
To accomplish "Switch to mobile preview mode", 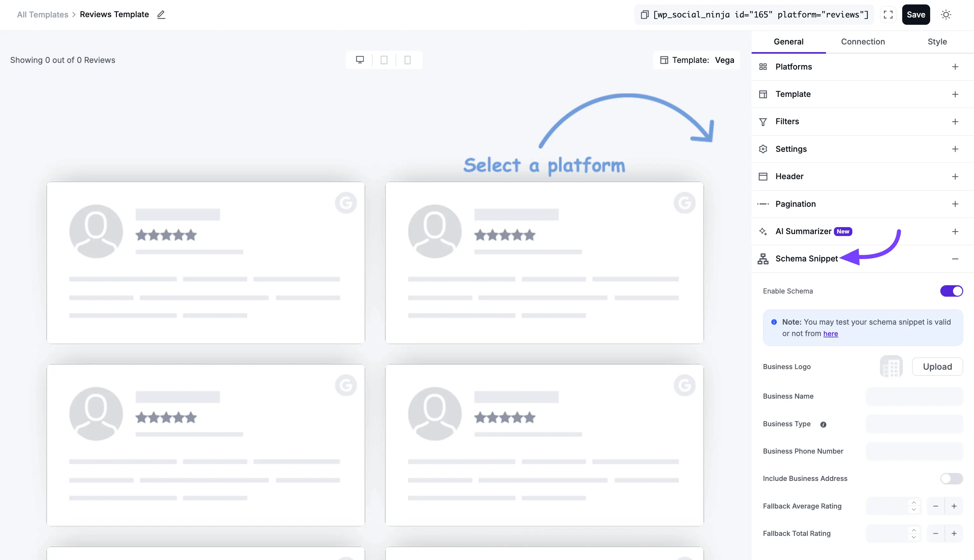I will [407, 60].
